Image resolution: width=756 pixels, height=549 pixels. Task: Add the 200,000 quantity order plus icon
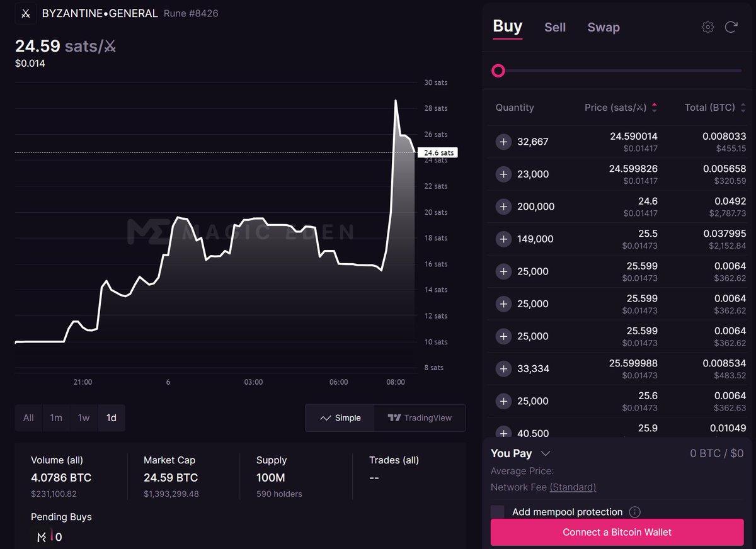point(503,207)
